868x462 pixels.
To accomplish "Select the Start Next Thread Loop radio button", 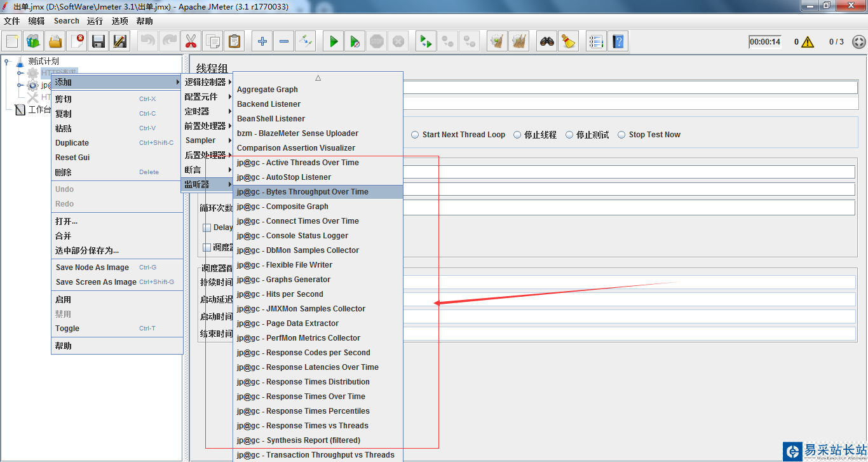I will [x=416, y=135].
